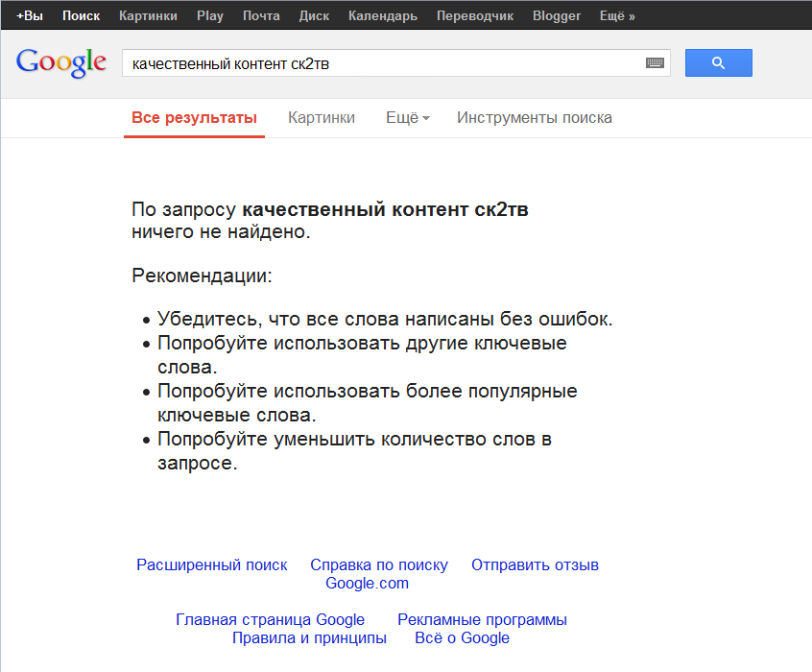This screenshot has width=812, height=672.
Task: Click the bold query text качественный контент ск2тв
Action: pos(385,210)
